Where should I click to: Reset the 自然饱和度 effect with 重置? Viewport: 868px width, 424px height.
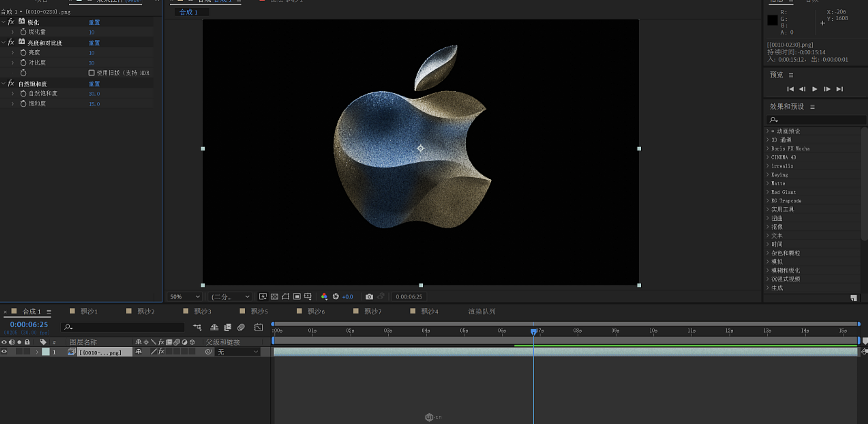[94, 84]
